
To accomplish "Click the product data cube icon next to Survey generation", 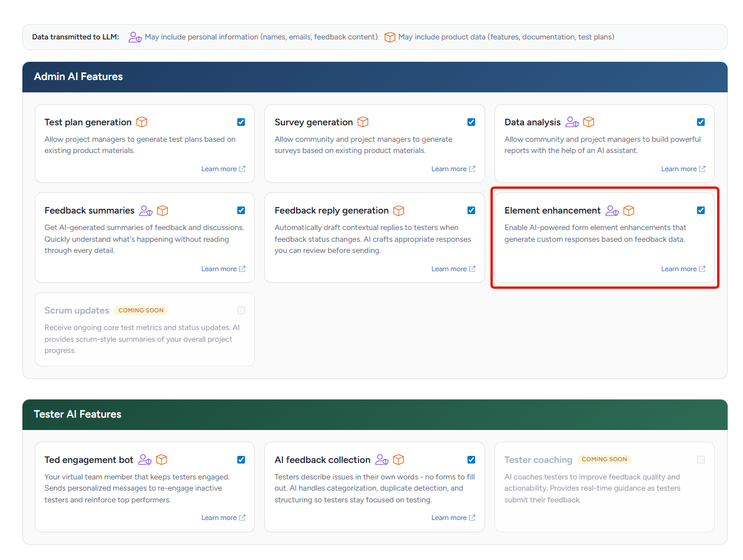I will [x=363, y=122].
